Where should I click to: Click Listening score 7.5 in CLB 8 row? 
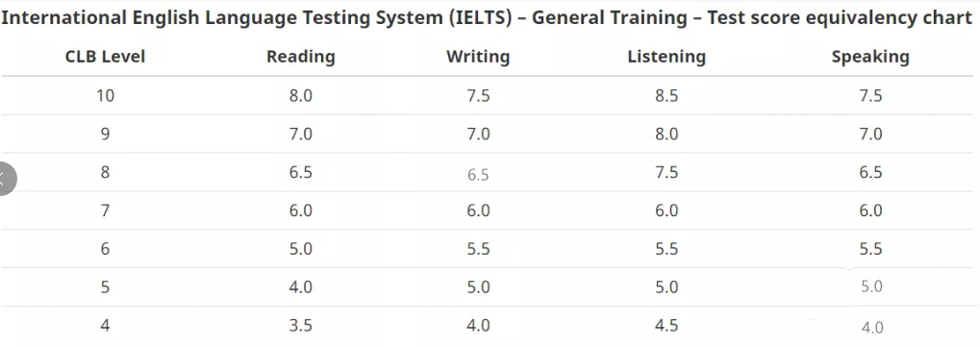point(666,172)
